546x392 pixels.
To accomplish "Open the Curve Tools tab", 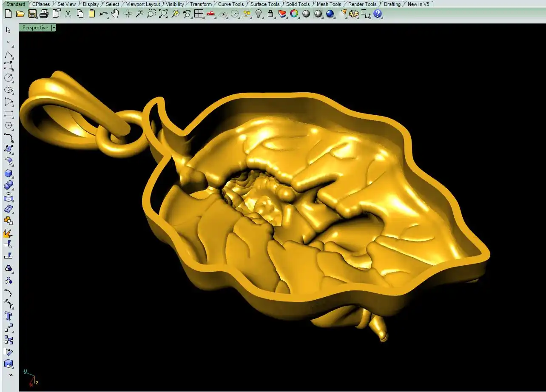I will point(231,4).
